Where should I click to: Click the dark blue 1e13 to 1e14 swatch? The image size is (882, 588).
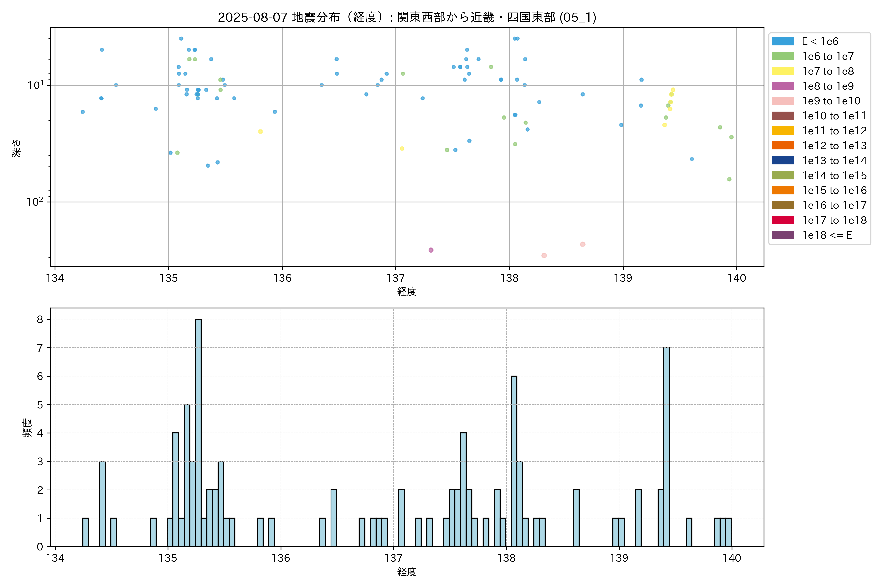(783, 160)
